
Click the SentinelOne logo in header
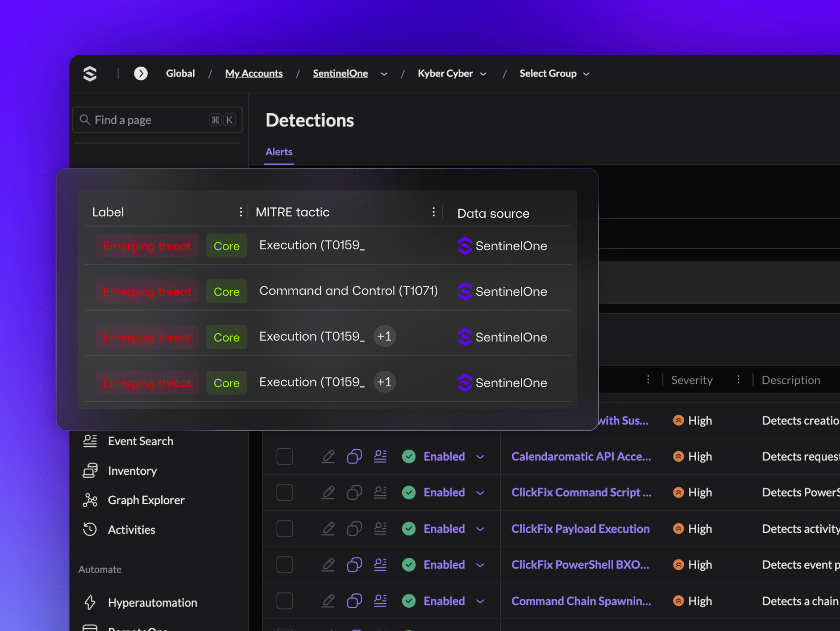pos(90,73)
